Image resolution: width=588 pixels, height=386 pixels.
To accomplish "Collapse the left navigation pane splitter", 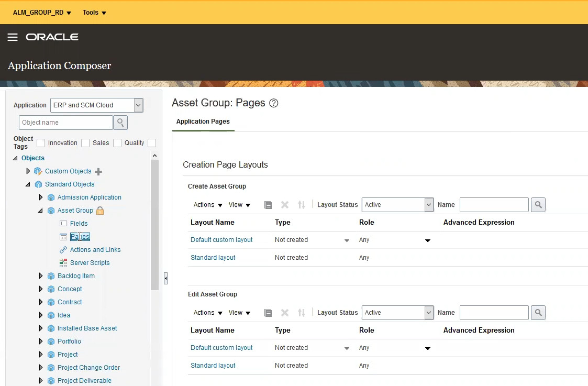I will [x=166, y=278].
